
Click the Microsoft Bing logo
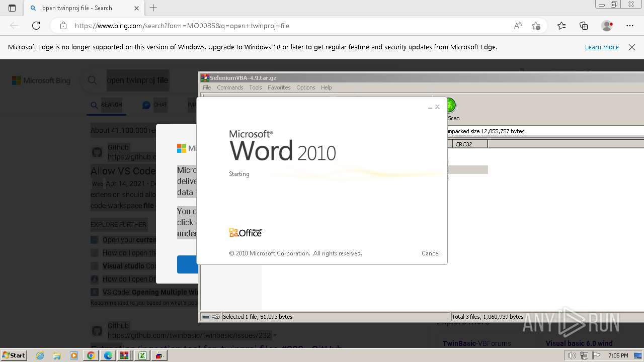coord(41,80)
